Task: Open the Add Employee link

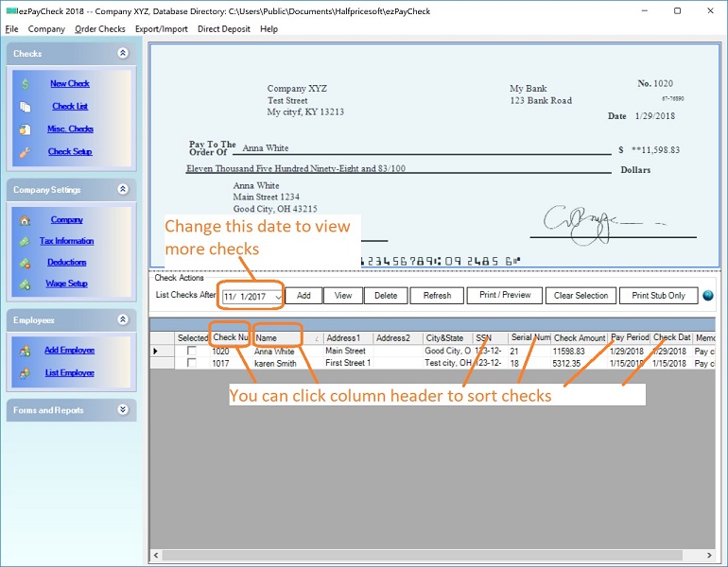Action: tap(70, 351)
